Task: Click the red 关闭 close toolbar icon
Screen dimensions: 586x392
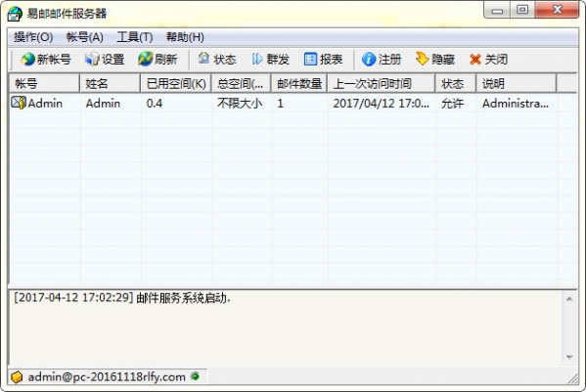Action: tap(475, 59)
